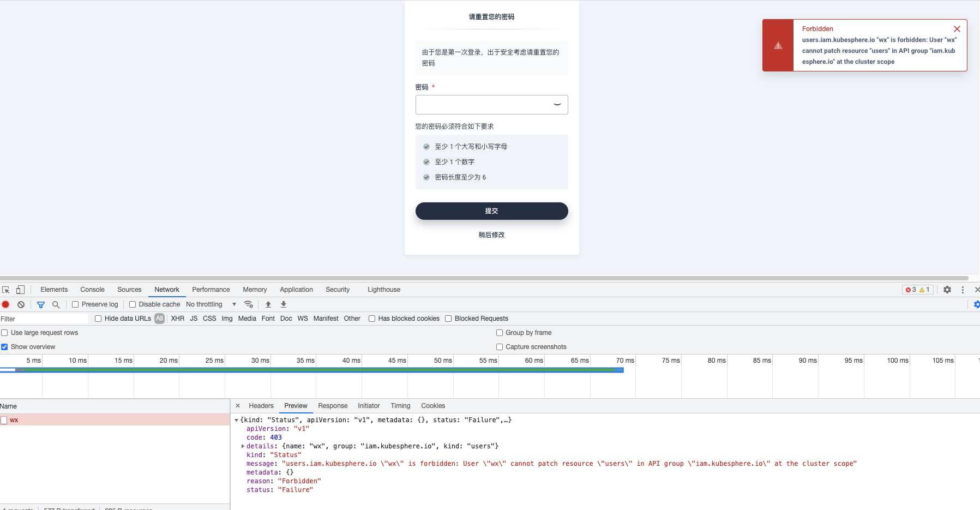Switch to the Elements tab
Viewport: 980px width, 510px height.
click(x=54, y=290)
